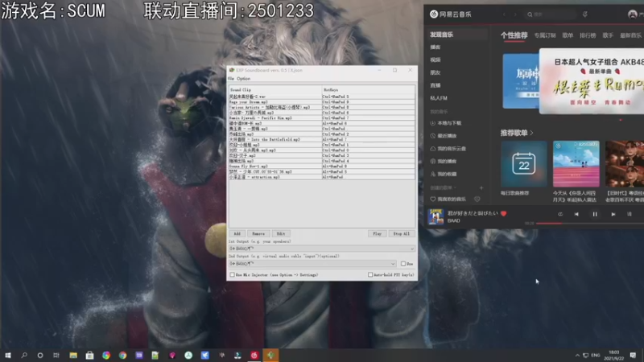Skip to the previous track
This screenshot has height=362, width=644.
point(576,214)
